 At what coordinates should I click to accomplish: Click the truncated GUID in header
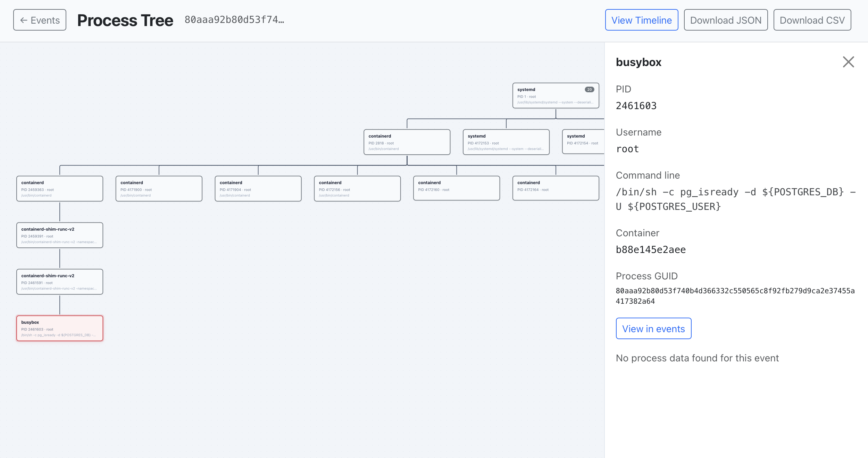point(234,20)
